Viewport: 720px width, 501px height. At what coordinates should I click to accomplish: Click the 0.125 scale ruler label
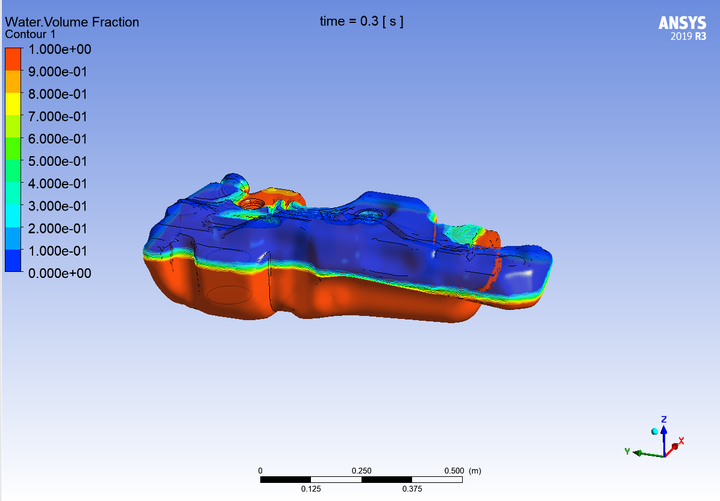311,489
